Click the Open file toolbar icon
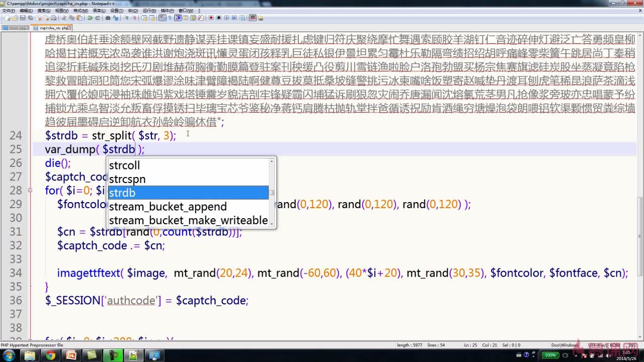The image size is (644, 362). 15,18
